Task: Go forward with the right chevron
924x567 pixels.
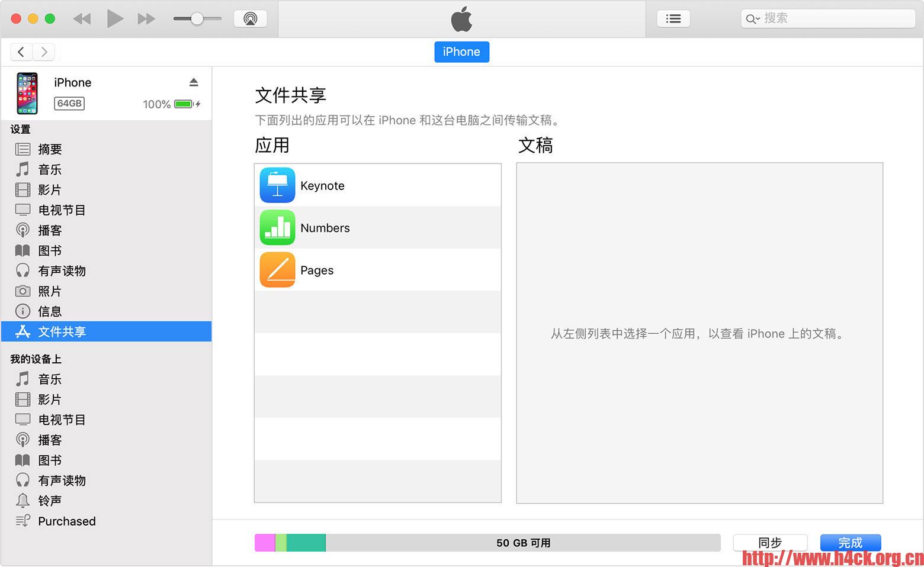Action: [44, 52]
